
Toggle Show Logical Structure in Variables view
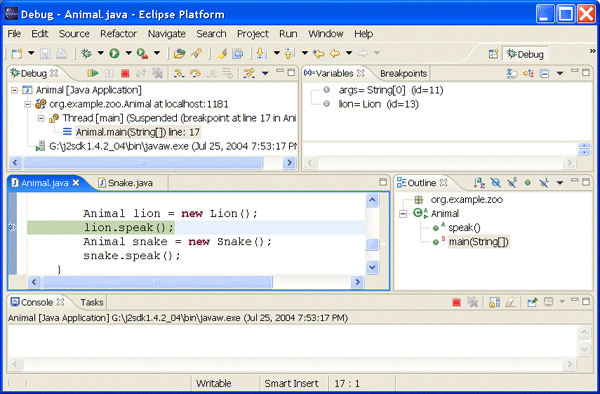click(x=528, y=73)
